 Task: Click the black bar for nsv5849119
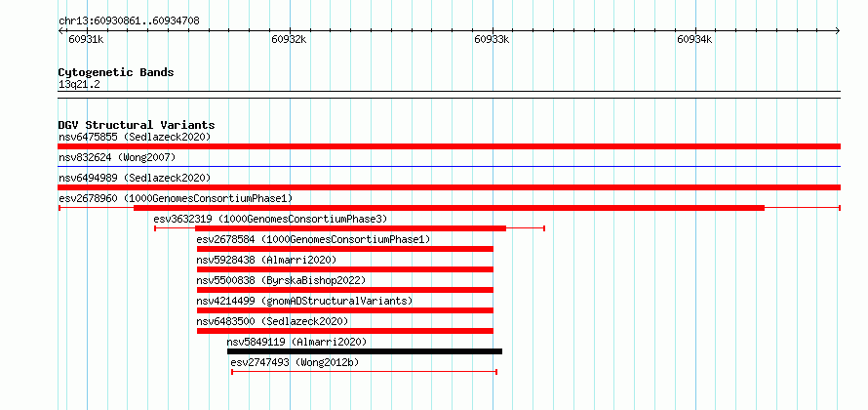(365, 351)
